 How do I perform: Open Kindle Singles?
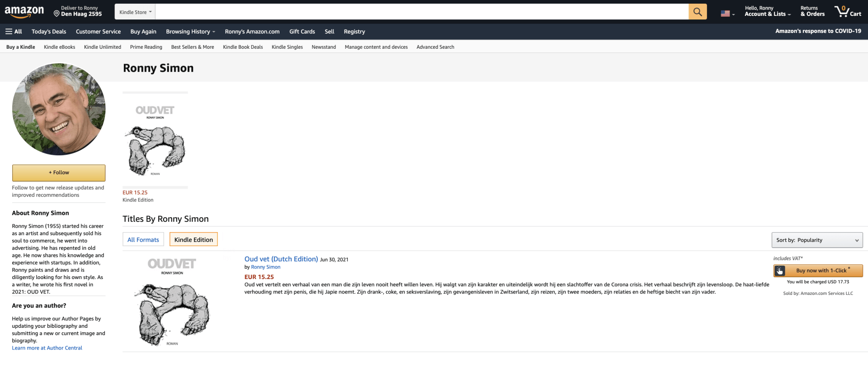(x=287, y=47)
